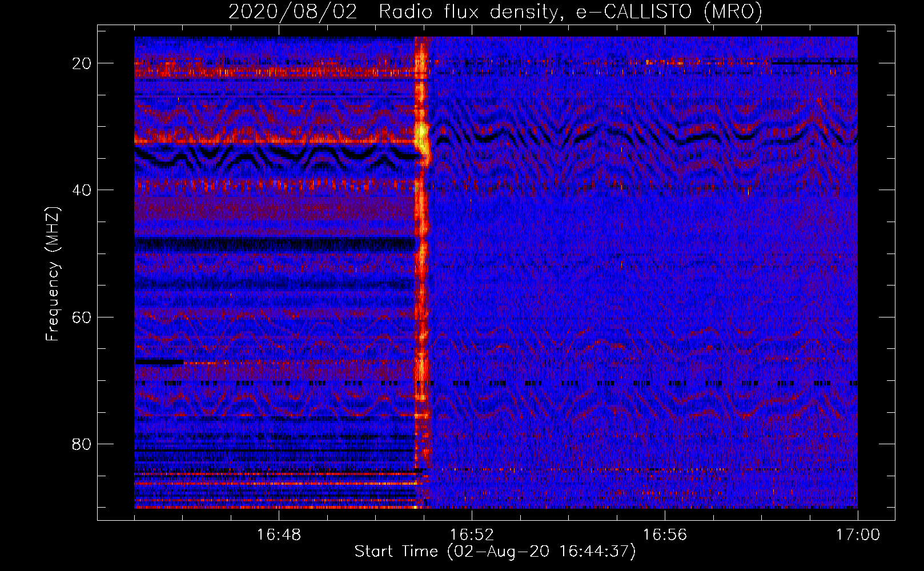This screenshot has height=571, width=924.
Task: Click the frequency tick label 60
Action: click(82, 317)
